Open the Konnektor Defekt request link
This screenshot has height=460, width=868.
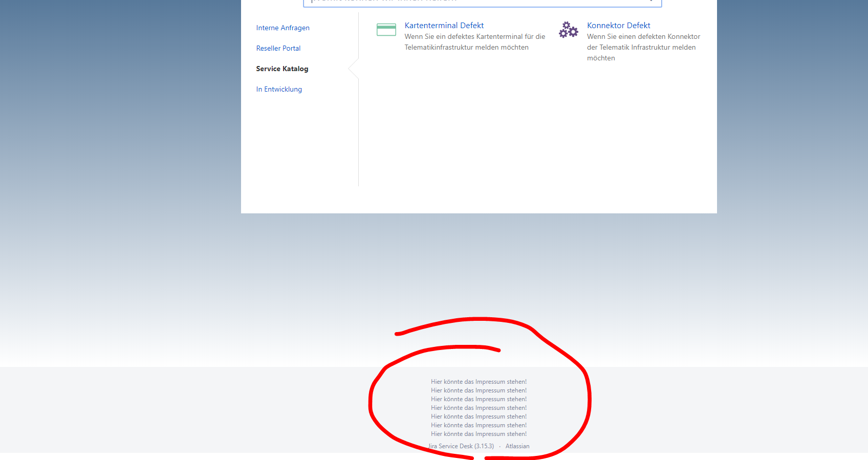619,25
